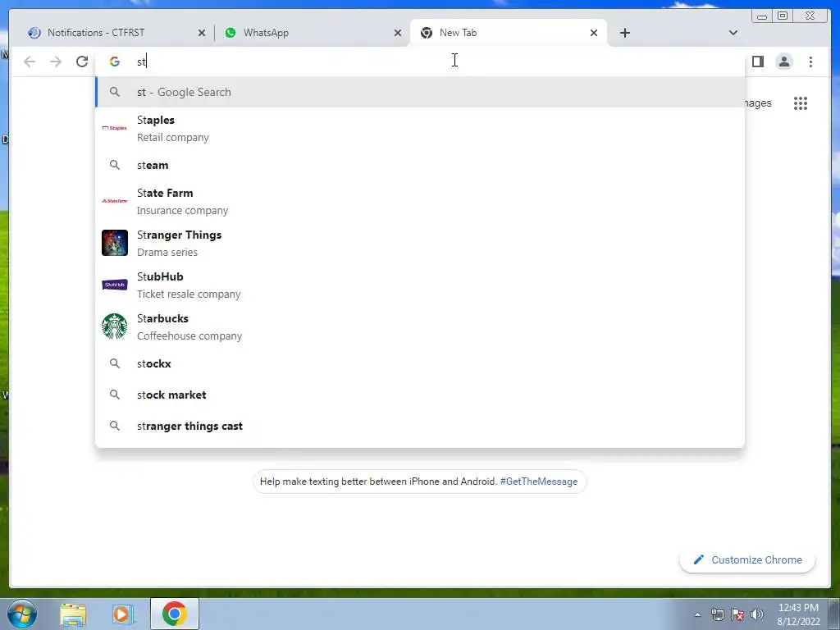Viewport: 840px width, 630px height.
Task: Click the search icon beside steam
Action: pyautogui.click(x=115, y=165)
